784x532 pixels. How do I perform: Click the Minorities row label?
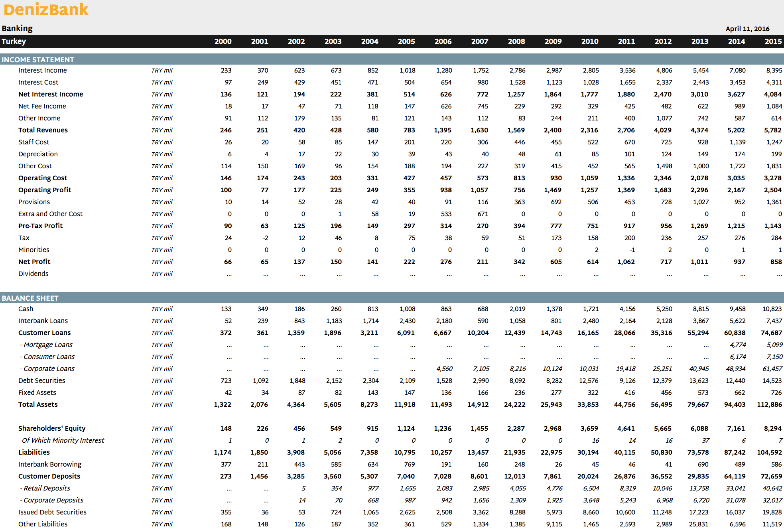point(34,250)
